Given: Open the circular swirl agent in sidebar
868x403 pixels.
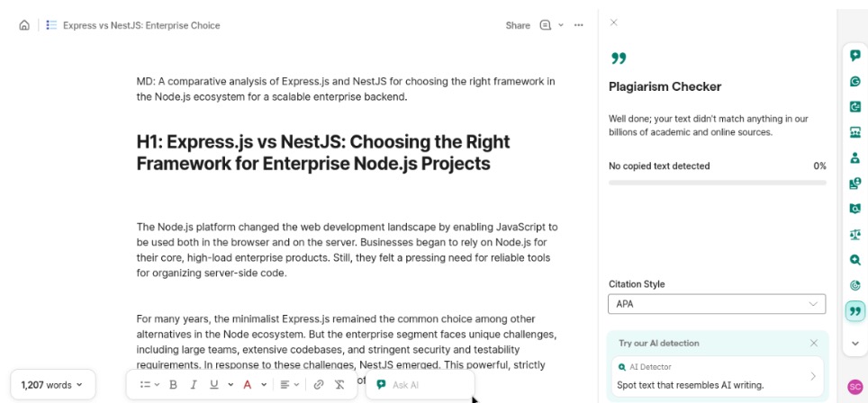Looking at the screenshot, I should 855,286.
